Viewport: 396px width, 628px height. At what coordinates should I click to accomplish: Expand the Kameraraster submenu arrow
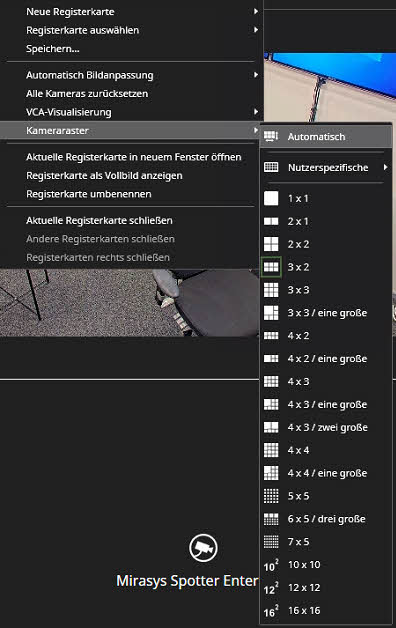[256, 130]
